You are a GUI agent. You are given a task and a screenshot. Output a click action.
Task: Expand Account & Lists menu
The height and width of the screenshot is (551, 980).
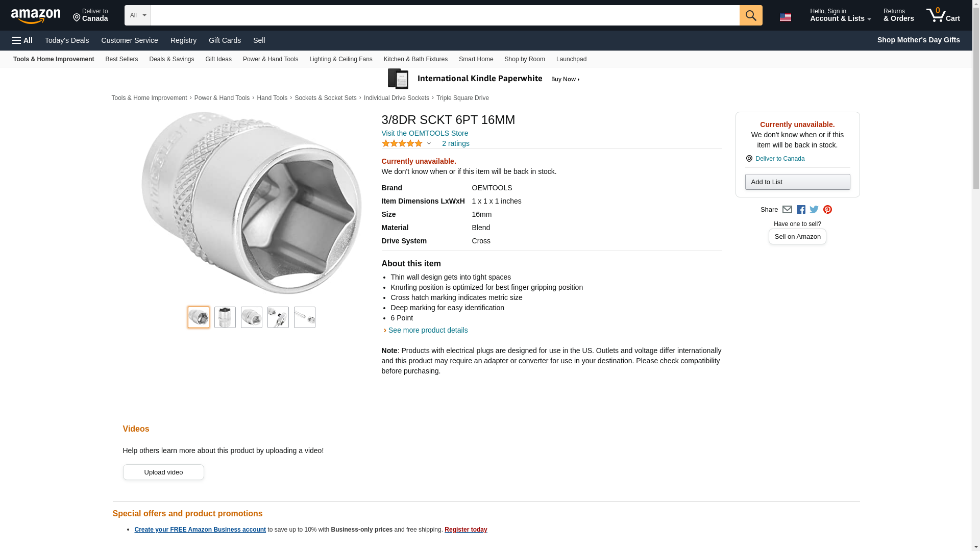click(840, 15)
